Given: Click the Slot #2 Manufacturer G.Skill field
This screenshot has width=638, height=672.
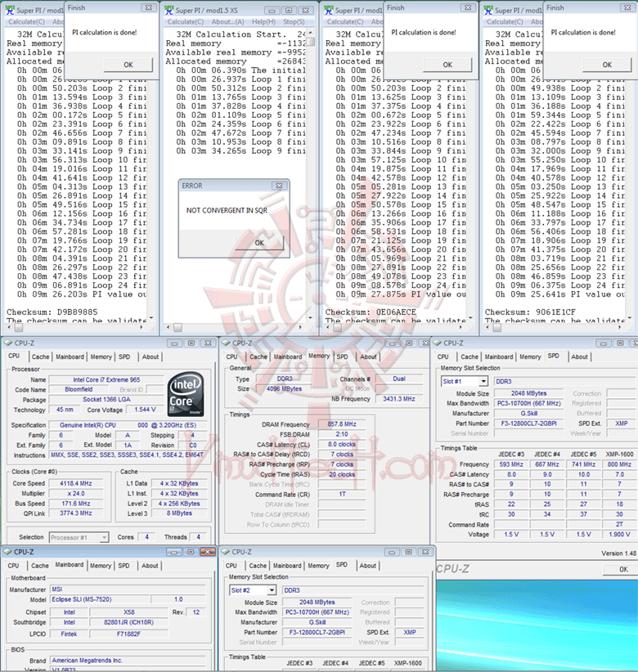Looking at the screenshot, I should pyautogui.click(x=317, y=622).
